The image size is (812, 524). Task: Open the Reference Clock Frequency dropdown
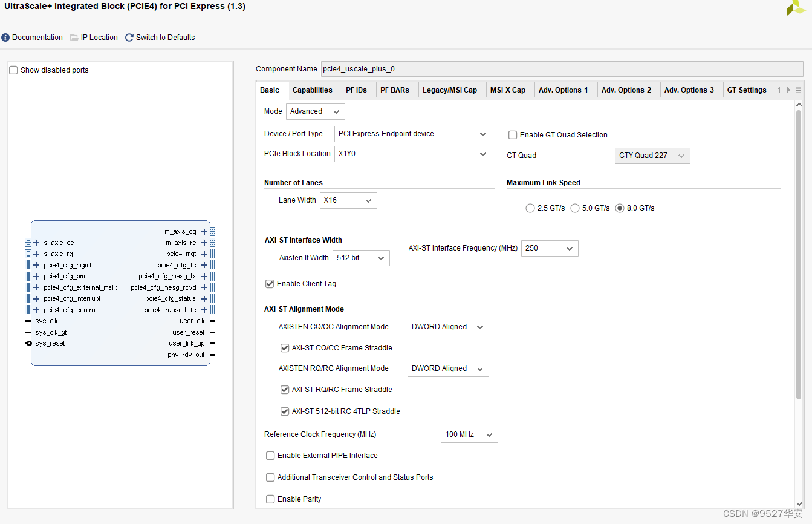[x=469, y=434]
